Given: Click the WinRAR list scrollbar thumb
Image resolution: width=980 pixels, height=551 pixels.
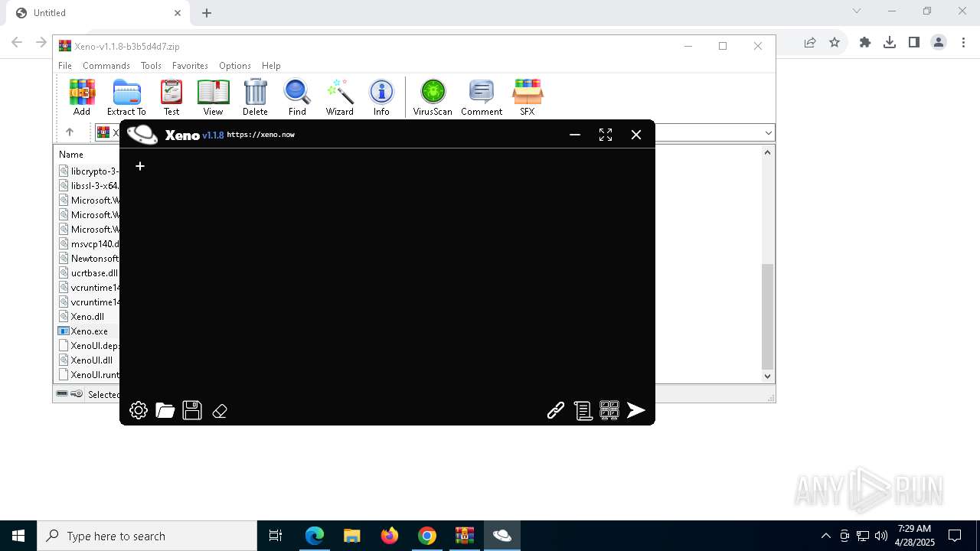Looking at the screenshot, I should (x=768, y=317).
